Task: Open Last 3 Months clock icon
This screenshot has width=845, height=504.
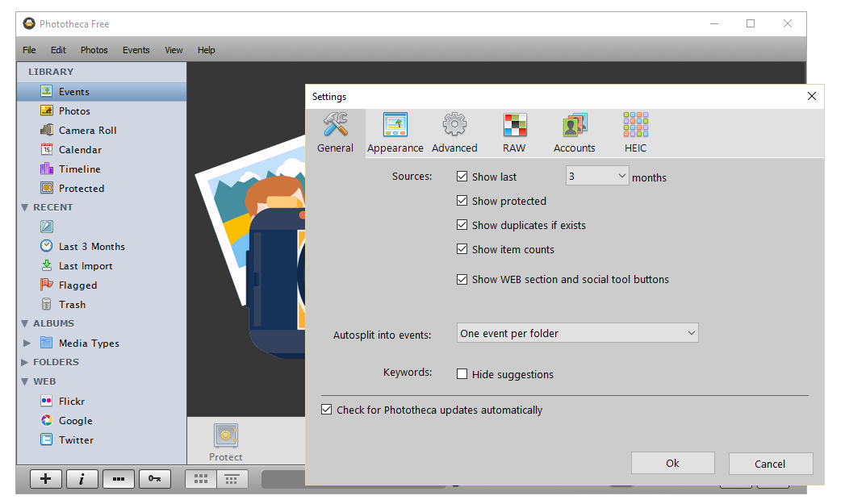Action: 47,246
